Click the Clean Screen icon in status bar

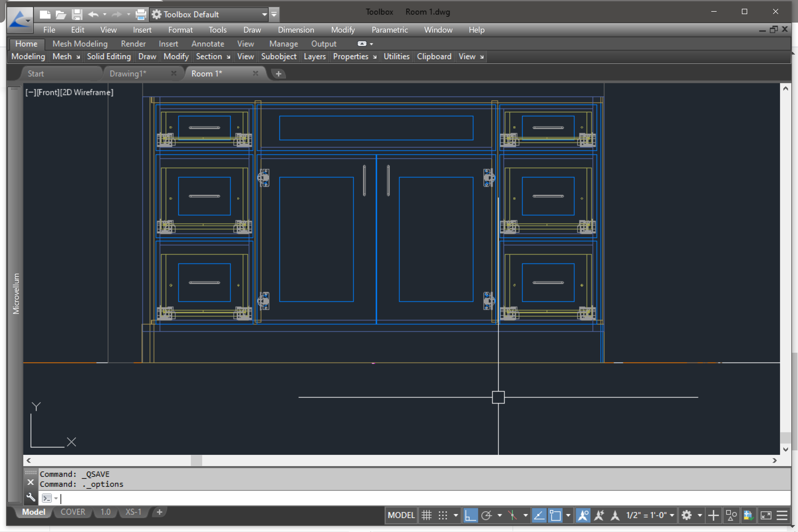[766, 516]
